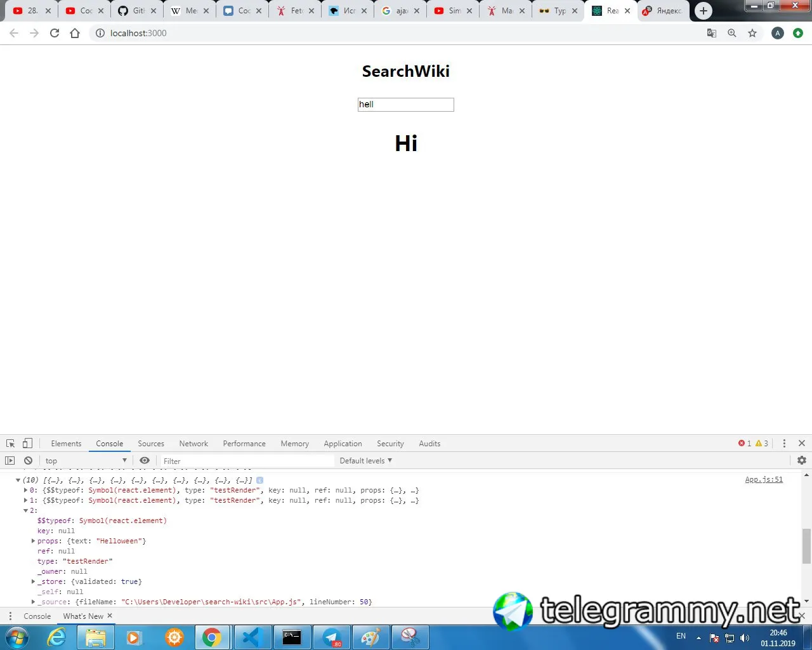The width and height of the screenshot is (812, 650).
Task: Open the App.js:51 source link
Action: [764, 480]
